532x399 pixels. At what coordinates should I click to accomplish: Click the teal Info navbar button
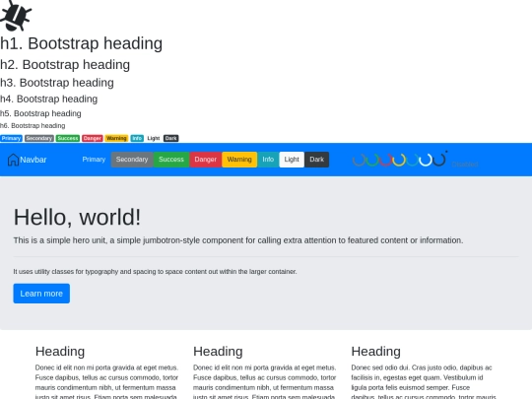(x=268, y=160)
